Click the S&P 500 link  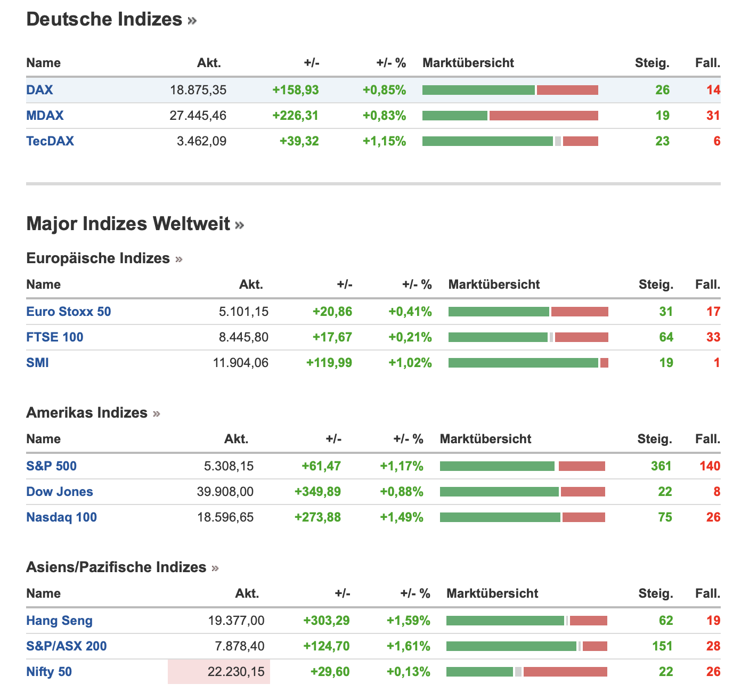51,466
